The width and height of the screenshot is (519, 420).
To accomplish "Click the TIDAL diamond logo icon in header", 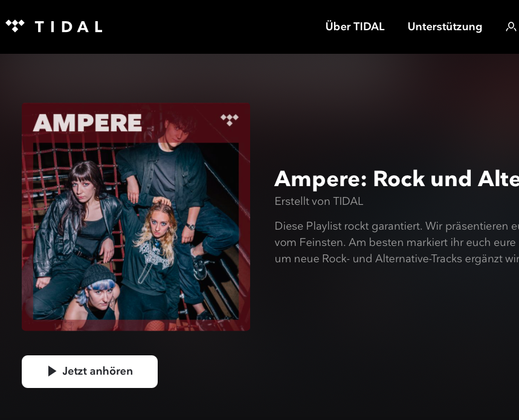I will (15, 26).
